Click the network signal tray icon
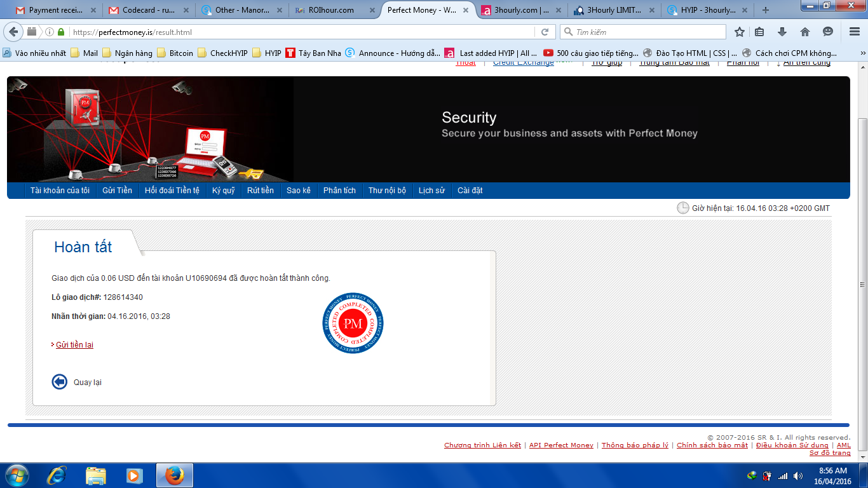 point(783,476)
